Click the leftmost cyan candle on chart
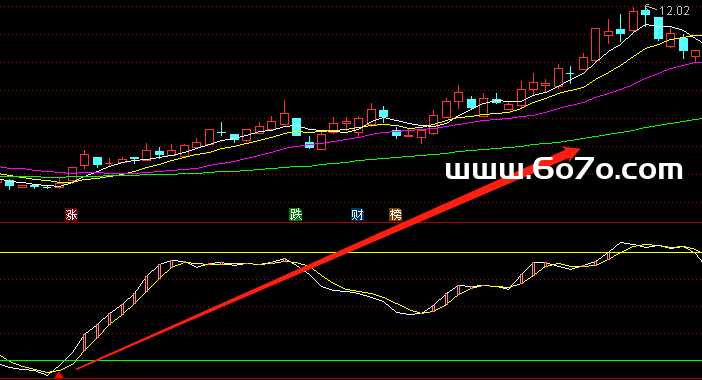 [x=9, y=184]
